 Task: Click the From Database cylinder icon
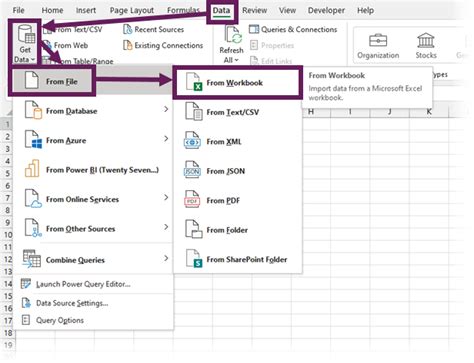(x=33, y=111)
